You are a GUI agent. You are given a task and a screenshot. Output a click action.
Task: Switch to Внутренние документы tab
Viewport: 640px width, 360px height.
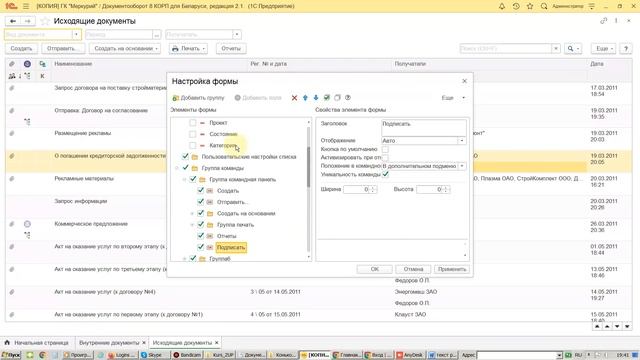coord(109,343)
